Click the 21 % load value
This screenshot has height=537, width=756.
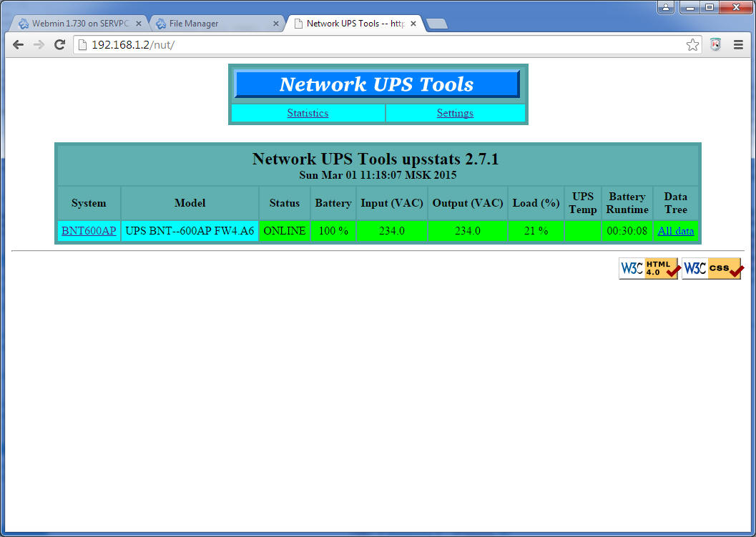point(536,230)
